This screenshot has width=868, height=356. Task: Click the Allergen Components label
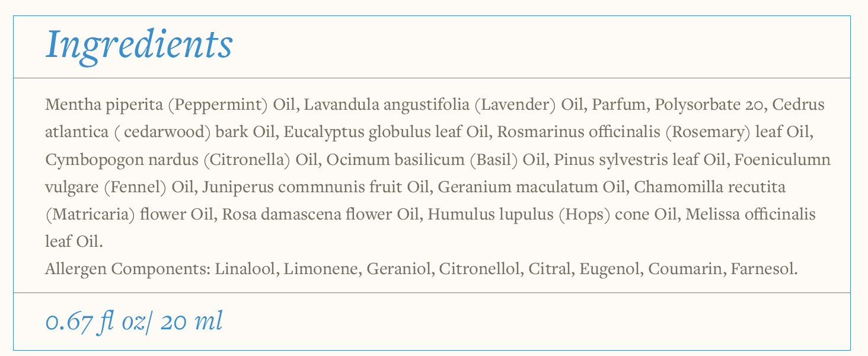click(127, 269)
